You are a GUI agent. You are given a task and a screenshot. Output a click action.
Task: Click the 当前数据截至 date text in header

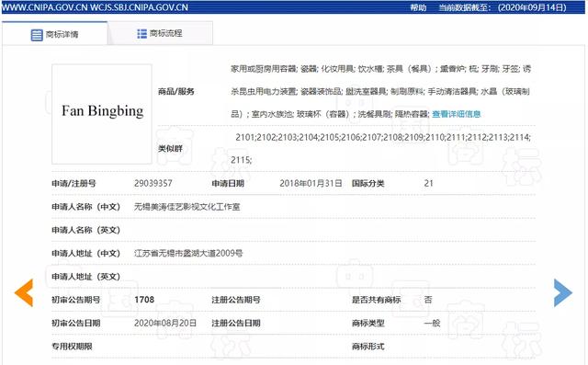pyautogui.click(x=503, y=7)
